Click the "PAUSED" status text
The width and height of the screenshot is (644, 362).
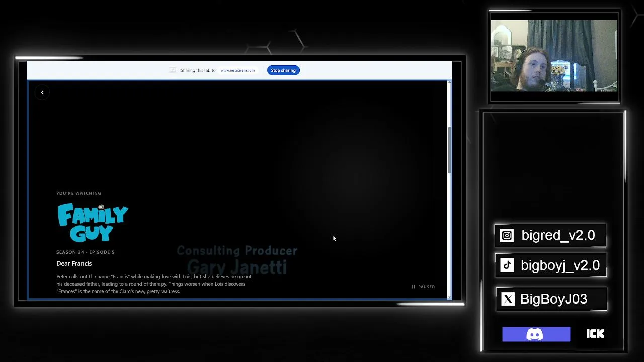click(x=426, y=287)
